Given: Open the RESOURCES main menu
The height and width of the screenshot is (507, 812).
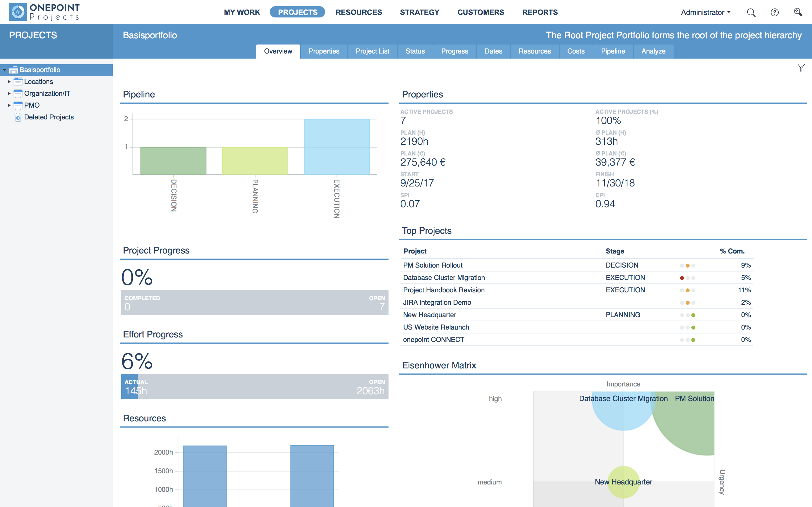Looking at the screenshot, I should tap(358, 12).
